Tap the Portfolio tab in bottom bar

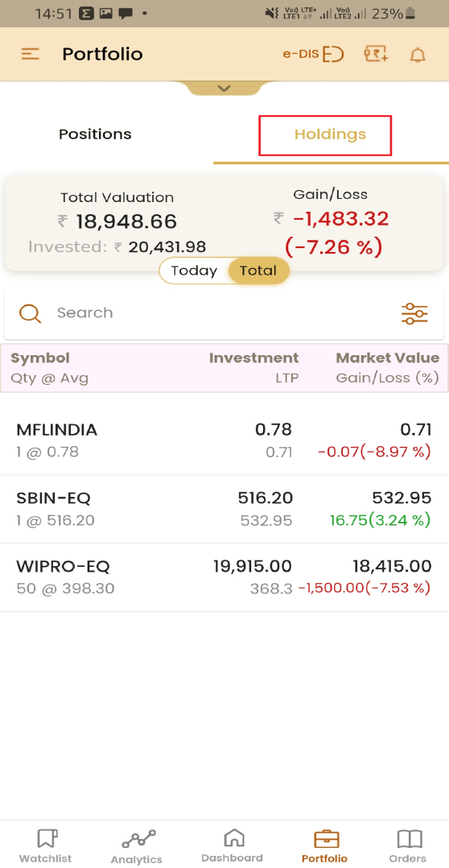pyautogui.click(x=325, y=845)
